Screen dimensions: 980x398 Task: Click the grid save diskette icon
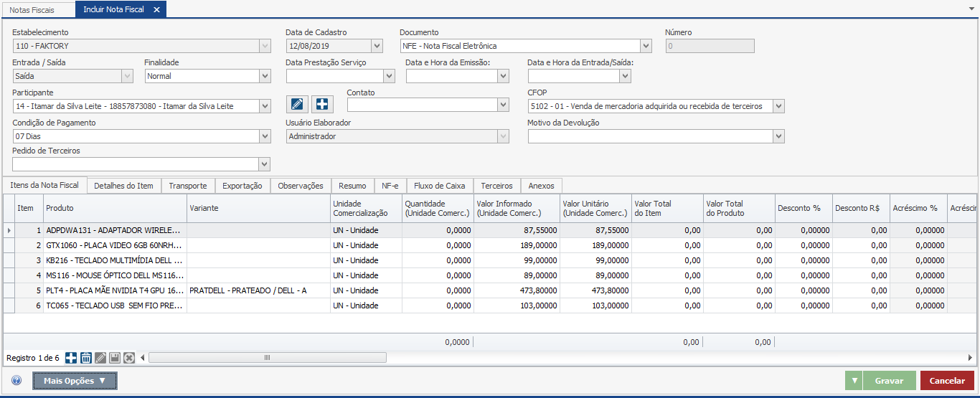click(x=115, y=358)
